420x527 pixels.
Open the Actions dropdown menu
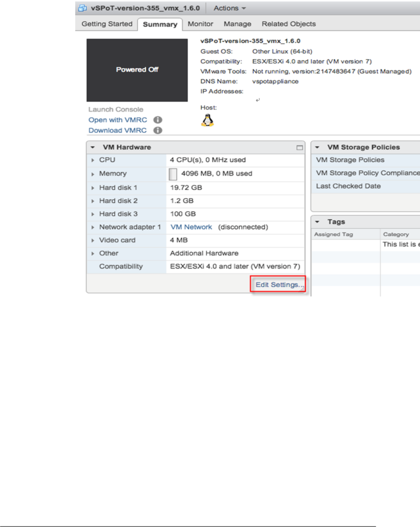click(230, 8)
